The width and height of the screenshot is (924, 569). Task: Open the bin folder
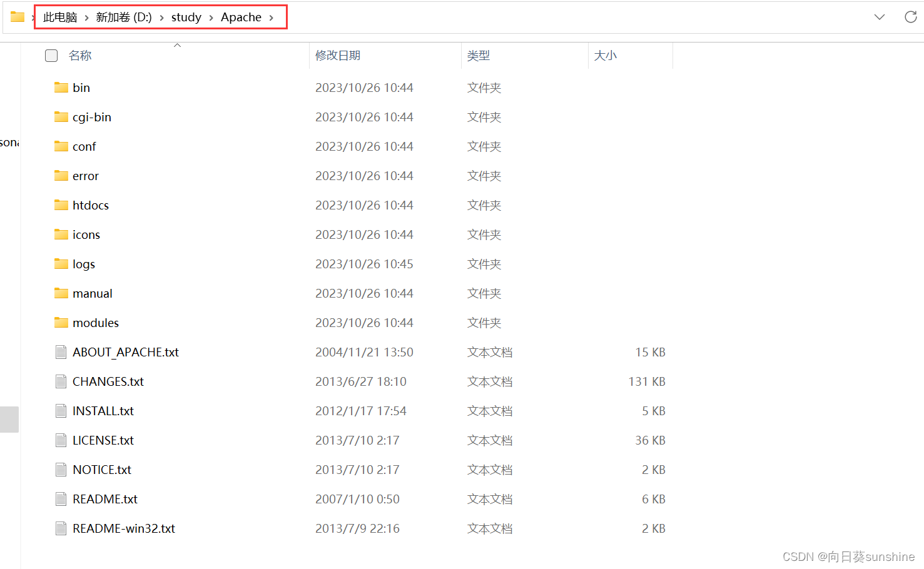tap(81, 88)
